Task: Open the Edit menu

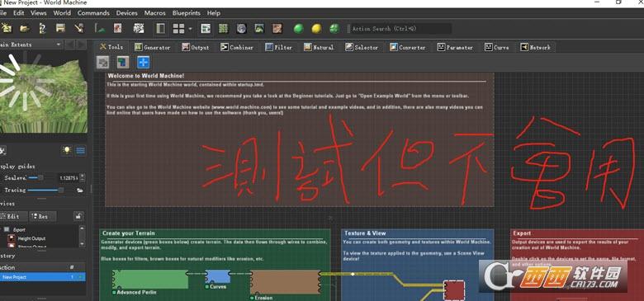Action: click(x=19, y=12)
